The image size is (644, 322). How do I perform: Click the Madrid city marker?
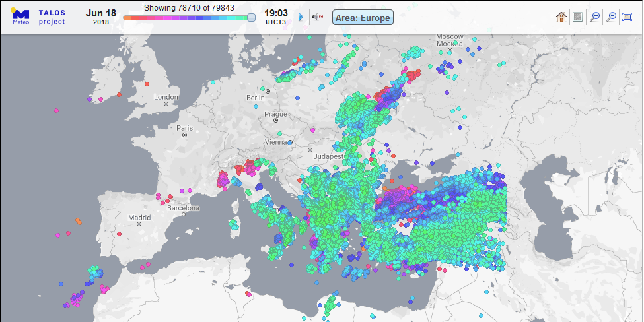pos(139,224)
